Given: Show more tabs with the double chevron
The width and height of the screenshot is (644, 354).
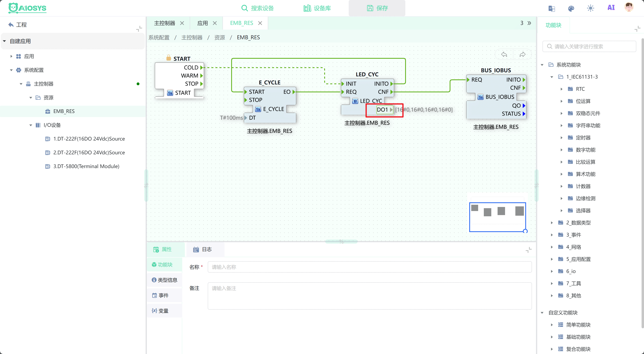Looking at the screenshot, I should click(529, 23).
